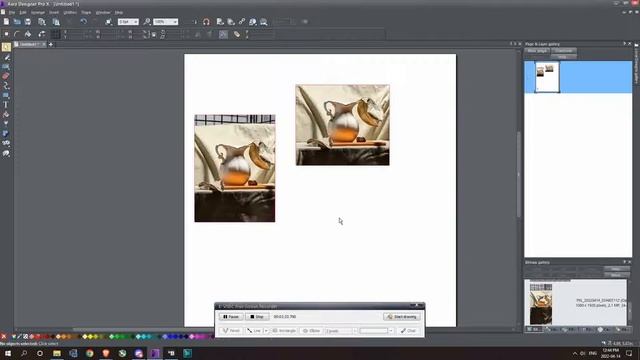Add a new document tab with plus
Image resolution: width=640 pixels, height=360 pixels.
[51, 44]
